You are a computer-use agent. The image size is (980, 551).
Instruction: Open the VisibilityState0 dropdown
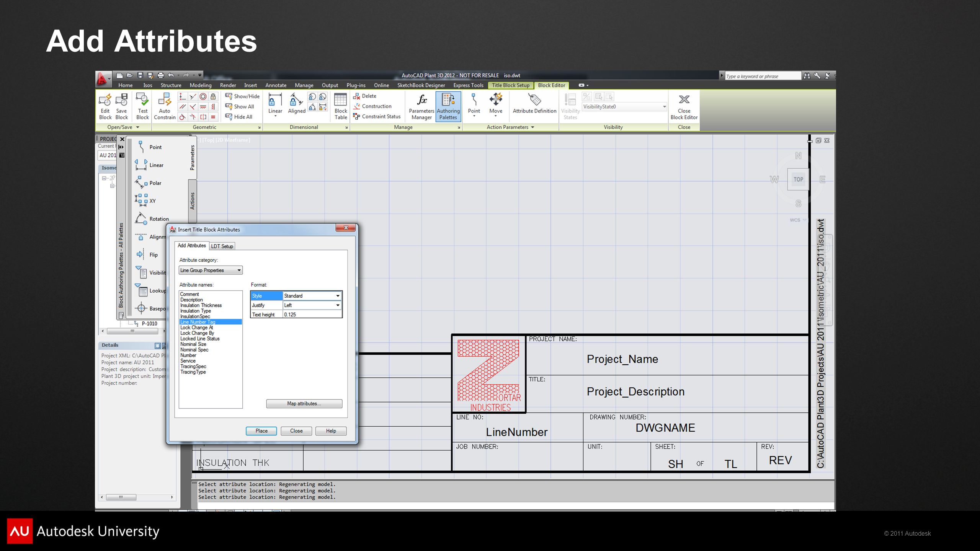pyautogui.click(x=624, y=107)
